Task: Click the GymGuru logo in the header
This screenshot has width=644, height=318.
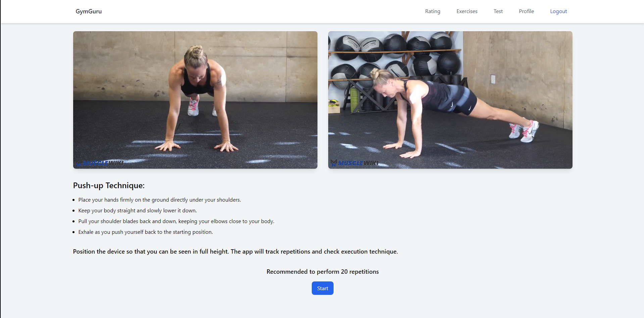Action: [x=89, y=11]
